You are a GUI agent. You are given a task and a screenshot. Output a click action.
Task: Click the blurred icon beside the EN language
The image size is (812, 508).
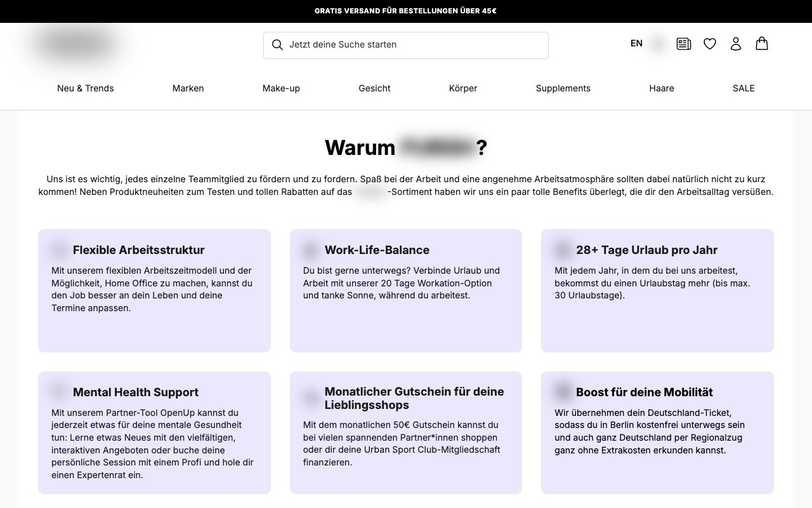658,44
